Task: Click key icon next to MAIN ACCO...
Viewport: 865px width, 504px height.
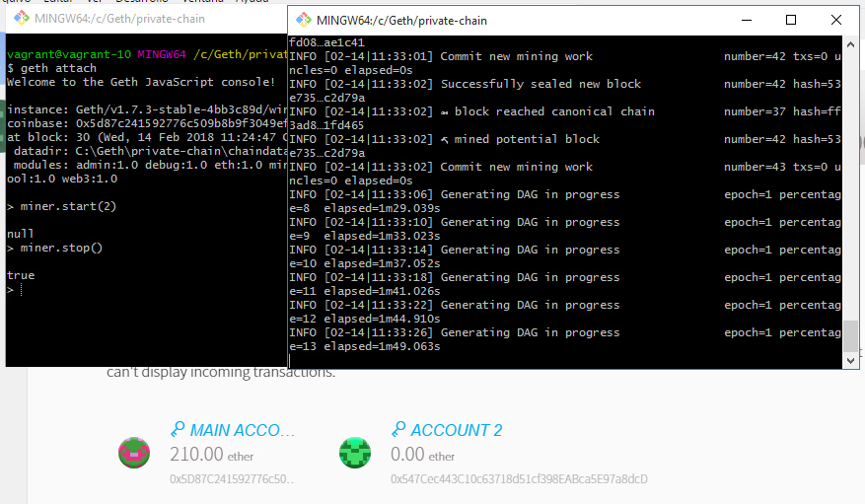Action: [x=178, y=429]
